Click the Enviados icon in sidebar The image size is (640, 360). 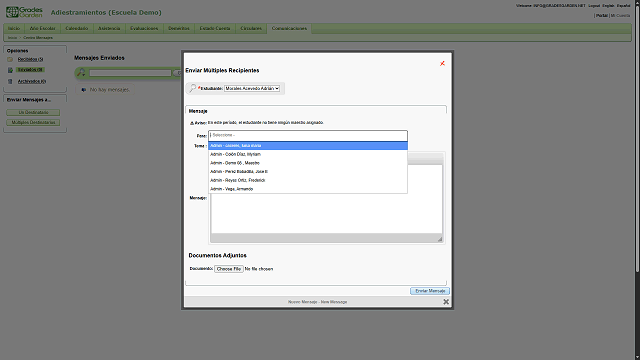pyautogui.click(x=10, y=70)
